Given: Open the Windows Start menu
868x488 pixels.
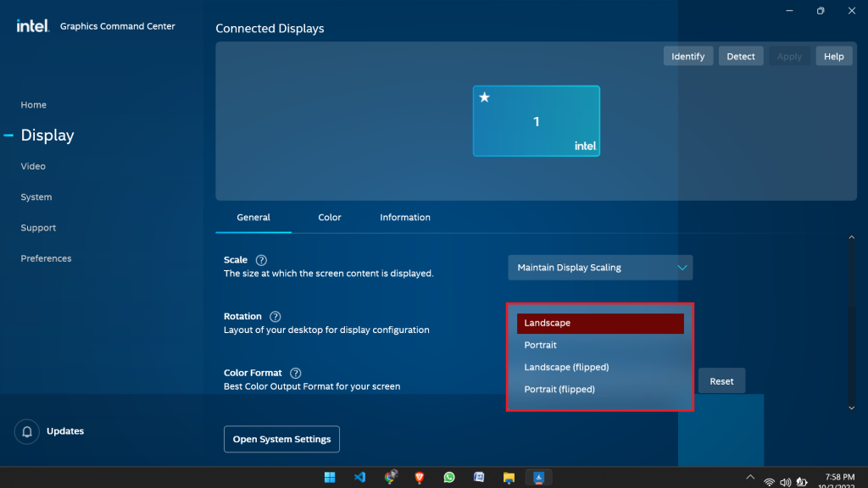Looking at the screenshot, I should pos(330,477).
